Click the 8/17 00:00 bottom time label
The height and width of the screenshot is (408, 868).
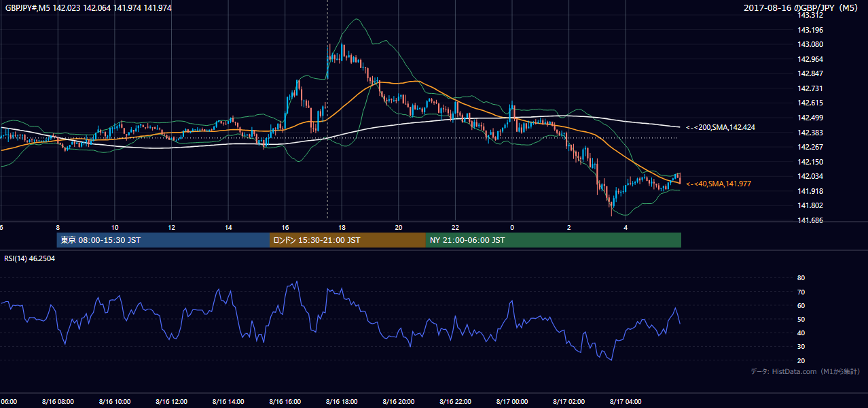click(512, 401)
